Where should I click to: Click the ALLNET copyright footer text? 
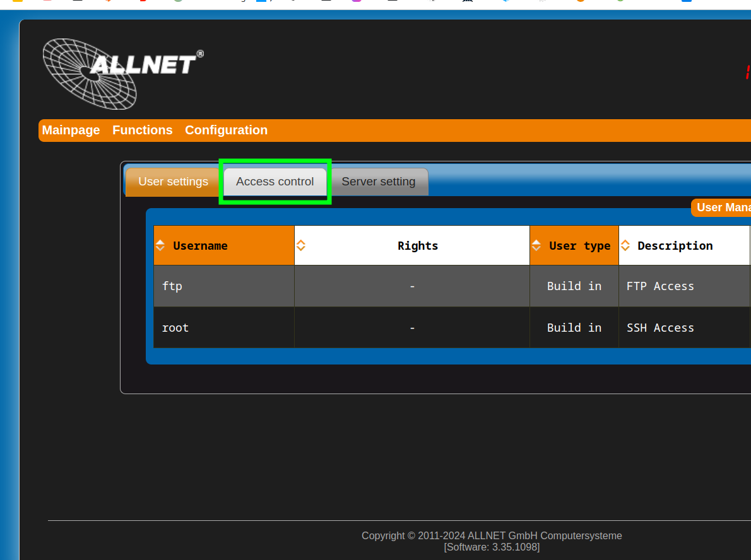492,535
